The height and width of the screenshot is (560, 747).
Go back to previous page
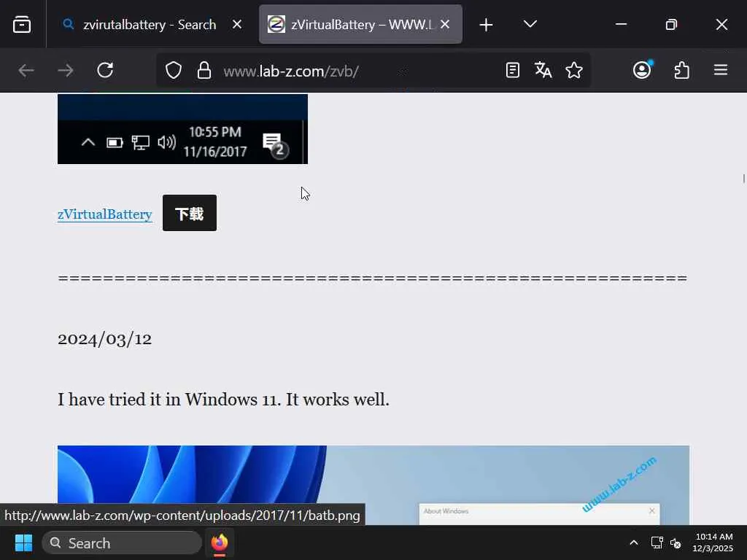(26, 71)
